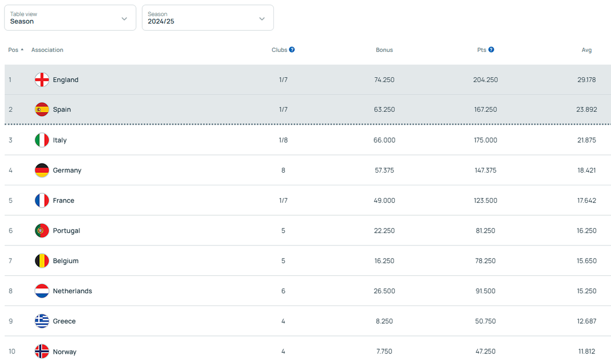This screenshot has width=611, height=364.
Task: Open the Pts column help icon
Action: pos(491,50)
